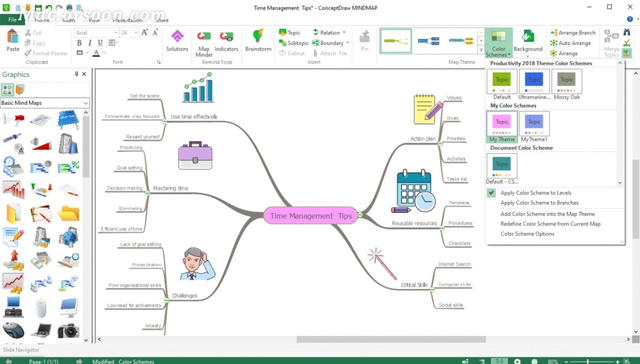This screenshot has height=364, width=640.
Task: Select the MyTheme1 color scheme swatch
Action: pos(534,123)
